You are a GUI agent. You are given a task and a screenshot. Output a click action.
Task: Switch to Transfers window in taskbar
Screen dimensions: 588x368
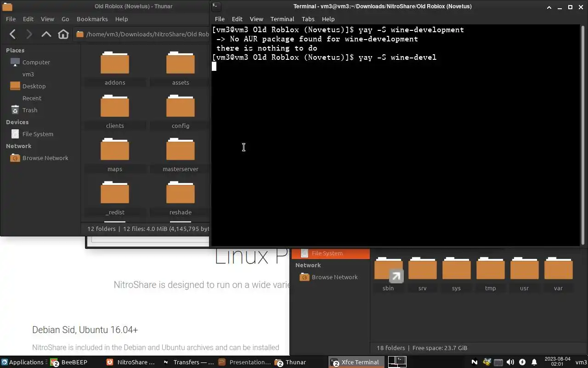click(x=188, y=362)
